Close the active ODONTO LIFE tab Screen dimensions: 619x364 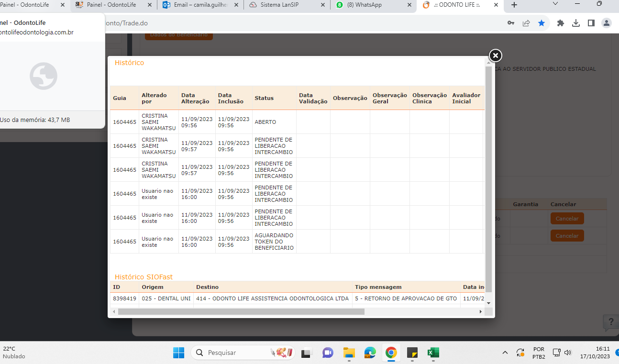[x=496, y=5]
